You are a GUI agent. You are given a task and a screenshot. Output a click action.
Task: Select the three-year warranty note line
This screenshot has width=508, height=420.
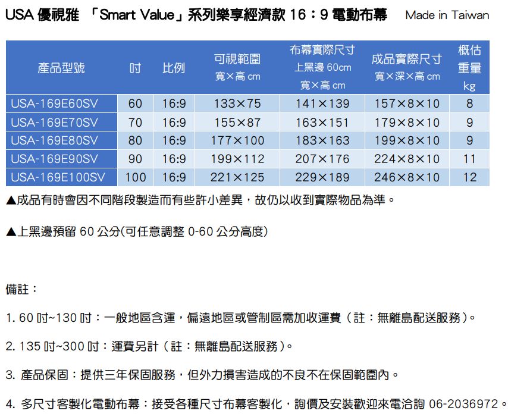pos(202,375)
